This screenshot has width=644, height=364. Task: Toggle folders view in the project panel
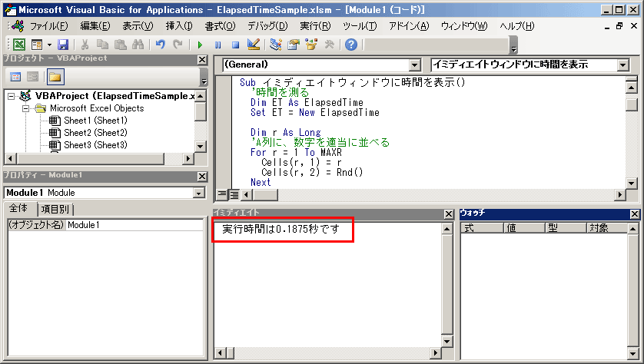click(55, 77)
